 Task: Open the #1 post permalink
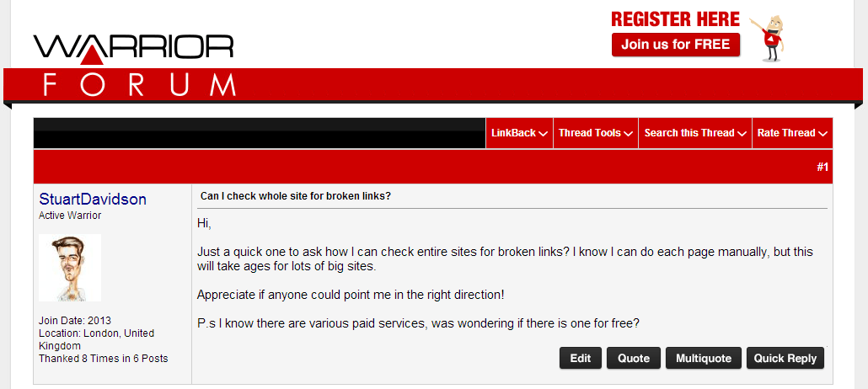[x=822, y=168]
